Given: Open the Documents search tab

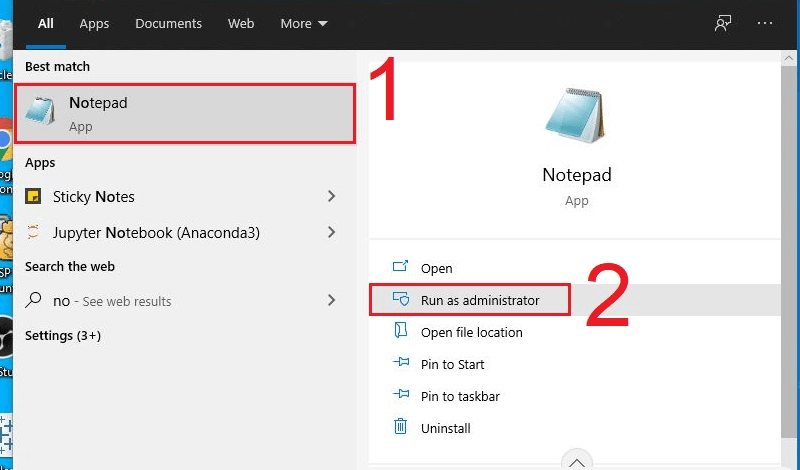Looking at the screenshot, I should click(x=168, y=23).
